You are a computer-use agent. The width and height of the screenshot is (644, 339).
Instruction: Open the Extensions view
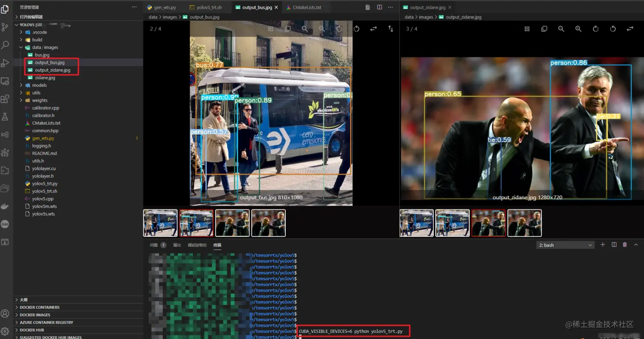click(5, 99)
